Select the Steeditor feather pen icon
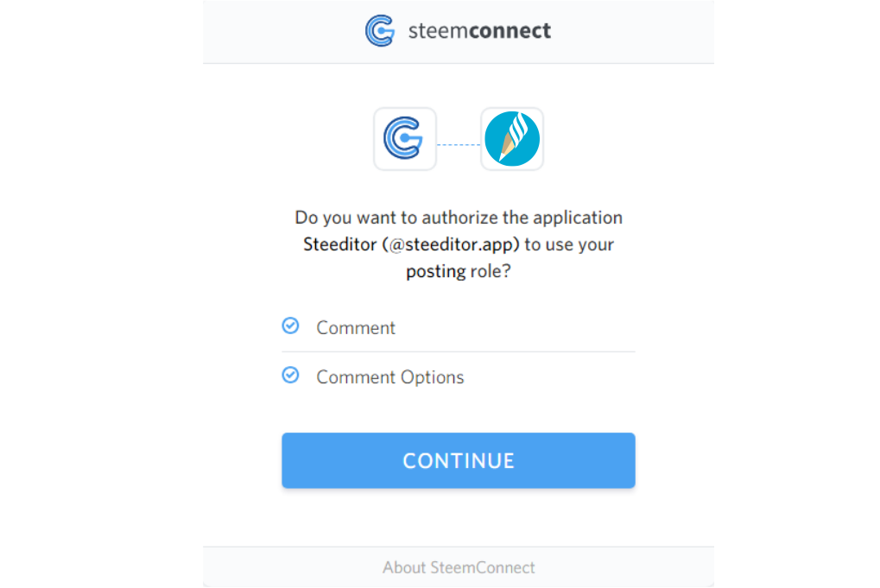The image size is (880, 588). pyautogui.click(x=512, y=139)
